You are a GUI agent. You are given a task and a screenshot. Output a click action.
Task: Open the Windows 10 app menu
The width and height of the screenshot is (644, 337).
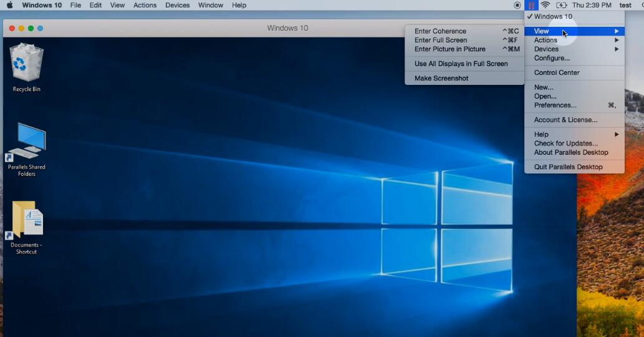[42, 5]
